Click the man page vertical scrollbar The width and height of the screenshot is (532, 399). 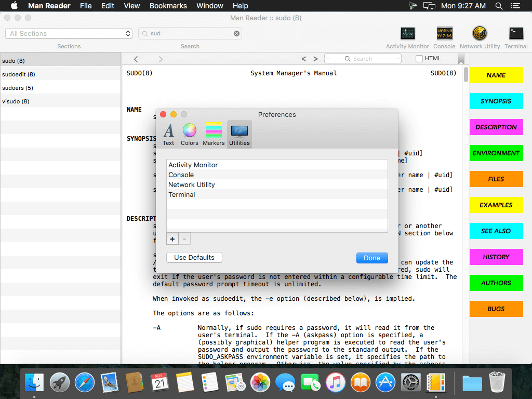(466, 75)
